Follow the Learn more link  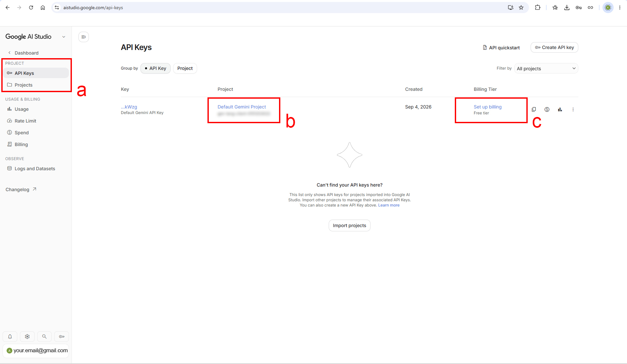pos(389,205)
